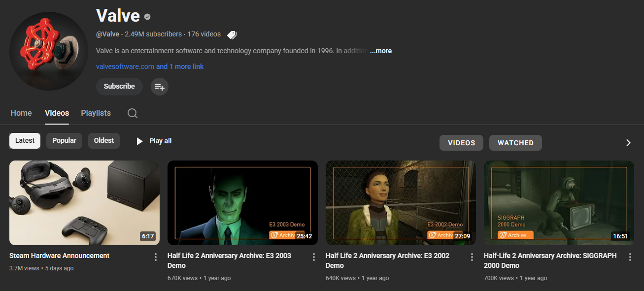Open Half-Life 2 Anniversary Archive: SIGGRAPH 2000 Demo title
This screenshot has height=291, width=644.
[x=550, y=260]
